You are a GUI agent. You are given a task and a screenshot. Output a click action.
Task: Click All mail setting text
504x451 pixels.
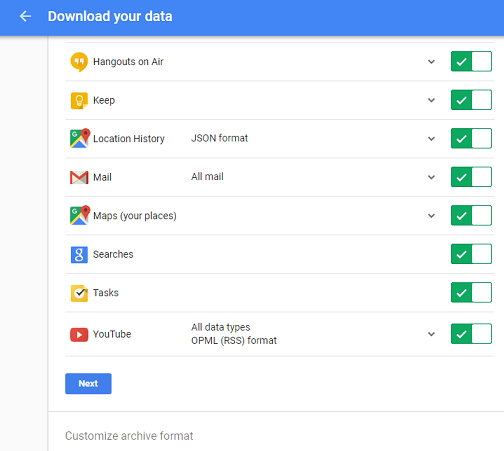207,176
